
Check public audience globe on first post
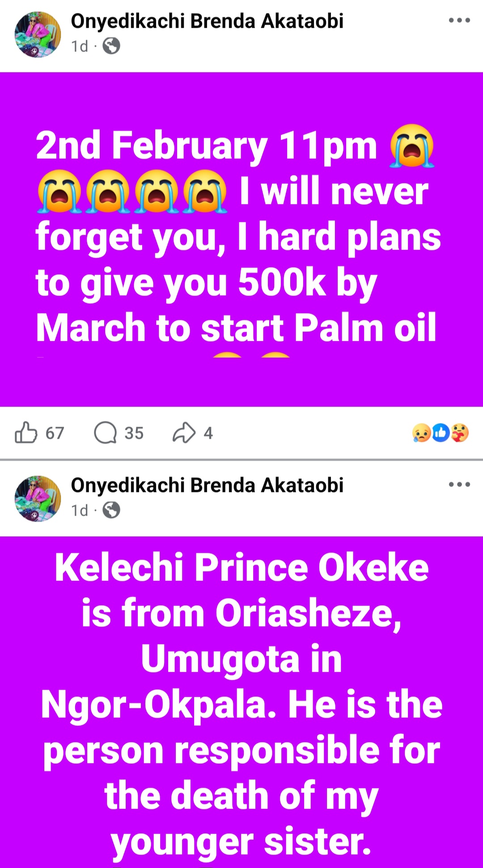(111, 46)
